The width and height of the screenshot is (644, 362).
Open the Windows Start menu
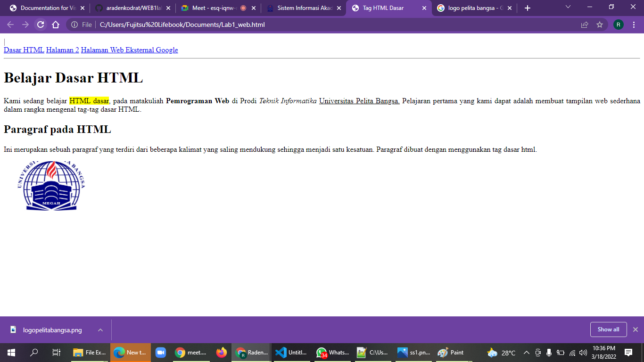[x=11, y=353]
